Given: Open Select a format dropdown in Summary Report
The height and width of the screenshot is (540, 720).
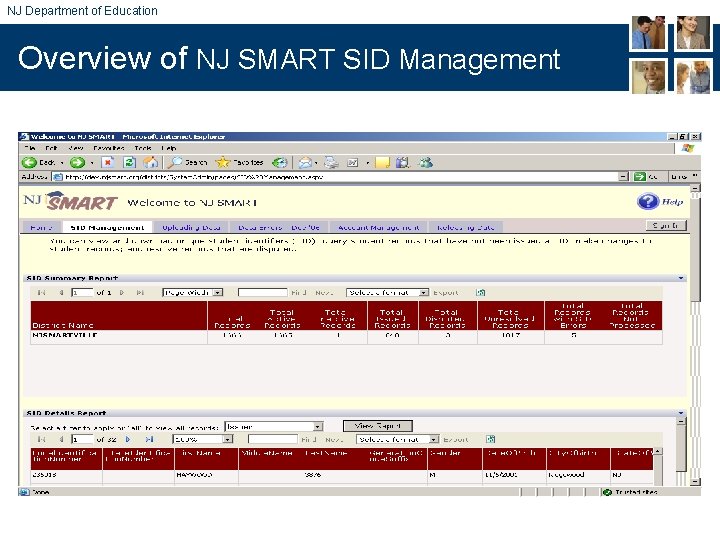Looking at the screenshot, I should [x=388, y=292].
